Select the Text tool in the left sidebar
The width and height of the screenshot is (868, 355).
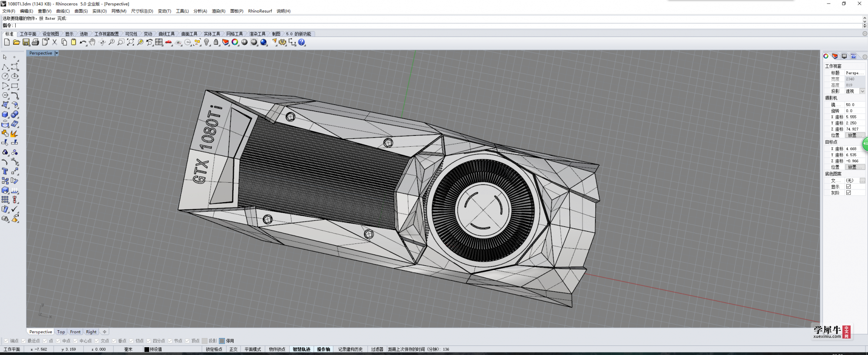click(5, 171)
